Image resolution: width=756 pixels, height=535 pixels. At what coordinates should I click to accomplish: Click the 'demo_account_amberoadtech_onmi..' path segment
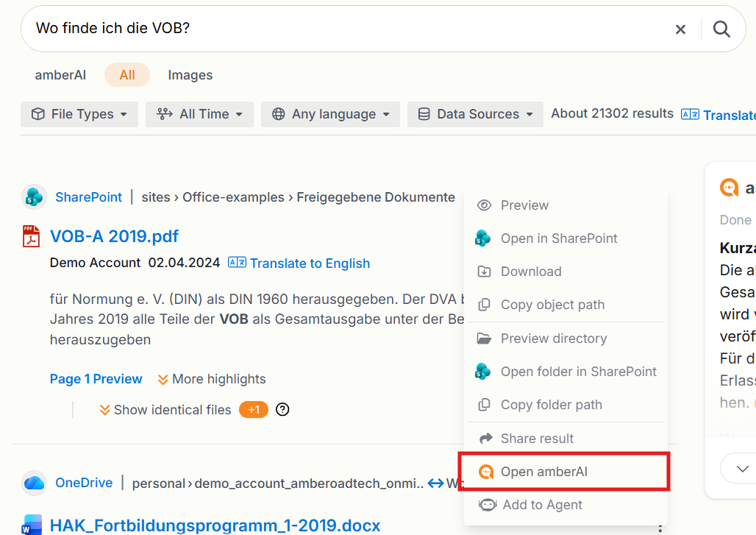click(309, 483)
